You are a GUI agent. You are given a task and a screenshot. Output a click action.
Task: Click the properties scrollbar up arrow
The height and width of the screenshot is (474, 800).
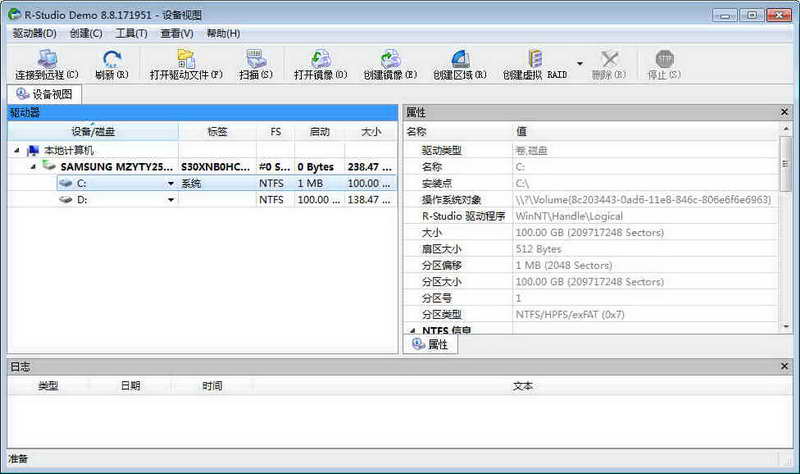[x=786, y=129]
